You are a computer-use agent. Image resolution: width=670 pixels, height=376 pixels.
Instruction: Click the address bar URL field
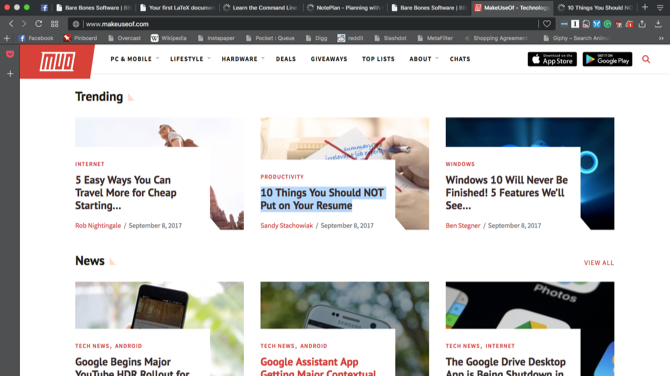coord(309,24)
